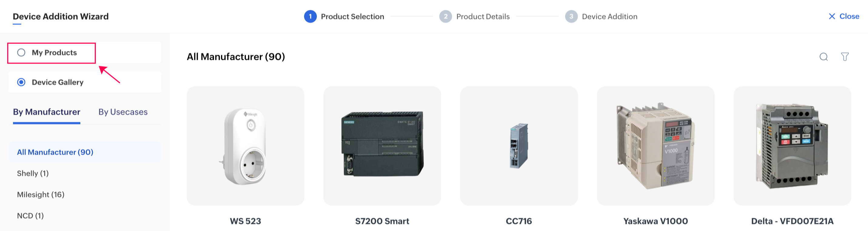Click step 2 Product Details circle
The height and width of the screenshot is (231, 868).
point(445,16)
